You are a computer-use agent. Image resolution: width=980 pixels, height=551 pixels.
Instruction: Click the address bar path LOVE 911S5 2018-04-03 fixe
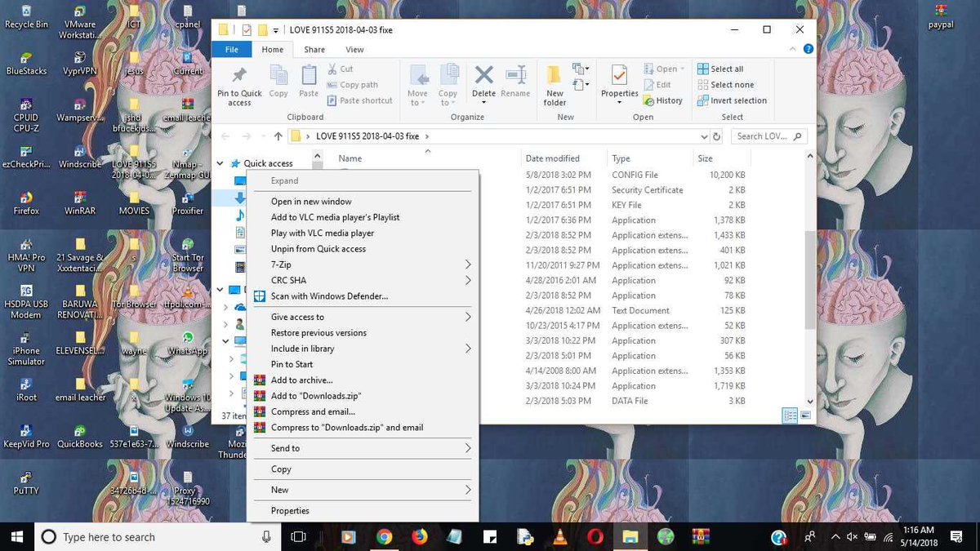pyautogui.click(x=367, y=136)
